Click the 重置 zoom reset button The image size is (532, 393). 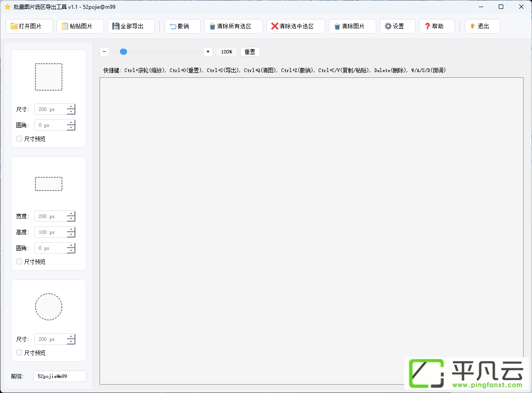click(x=250, y=52)
